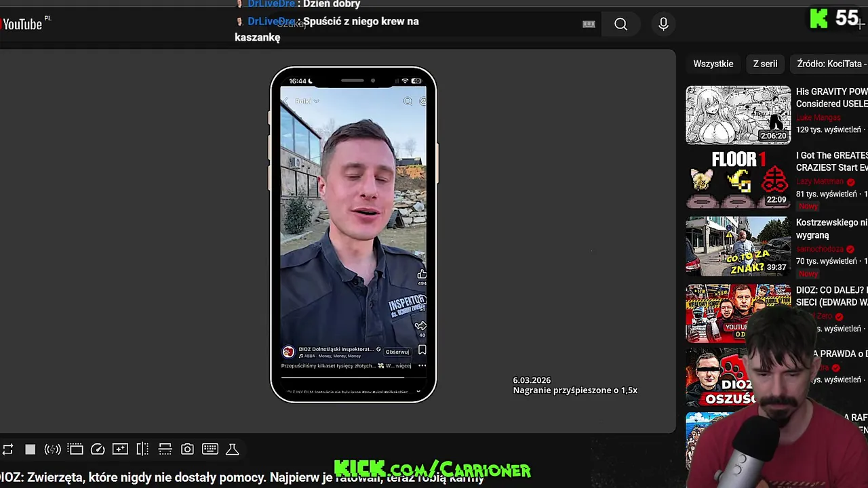
Task: Share the reel using the arrow icon
Action: point(420,326)
